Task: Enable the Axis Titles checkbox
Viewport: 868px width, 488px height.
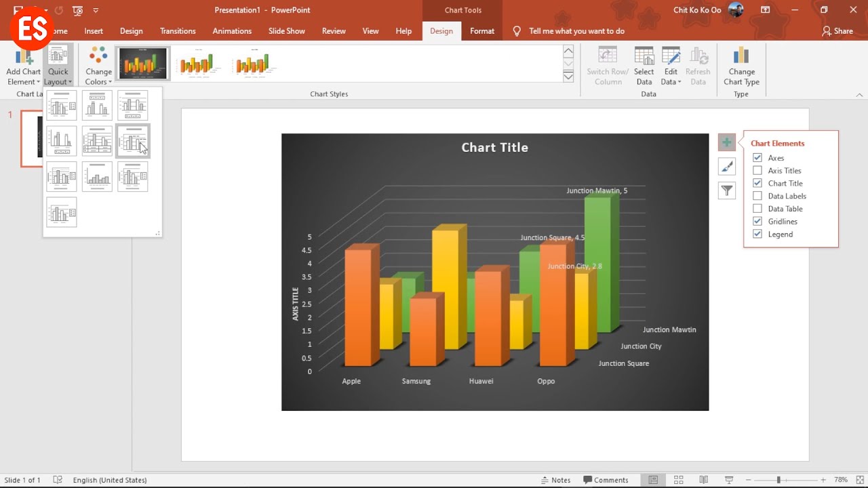Action: pos(757,171)
